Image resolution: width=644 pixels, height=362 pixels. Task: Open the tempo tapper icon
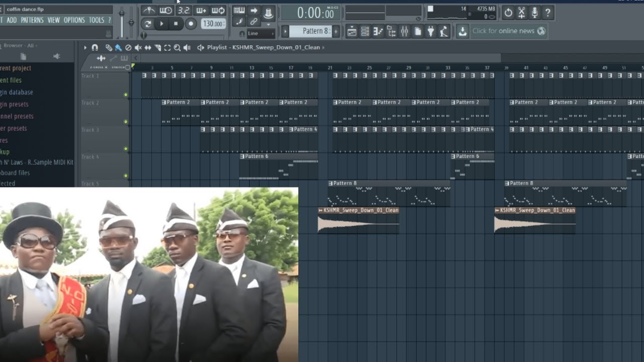(x=444, y=31)
